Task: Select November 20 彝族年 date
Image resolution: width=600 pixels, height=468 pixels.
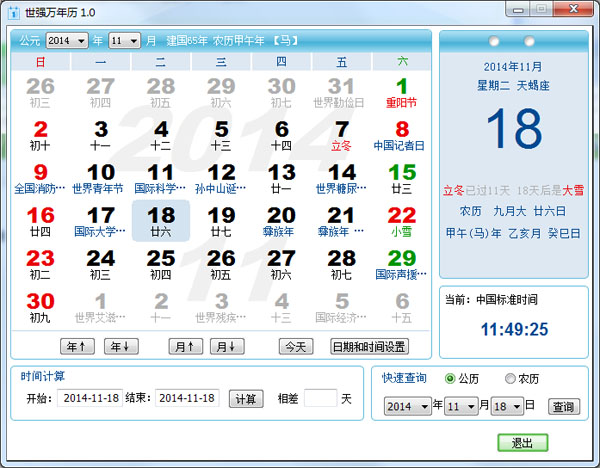Action: click(281, 221)
